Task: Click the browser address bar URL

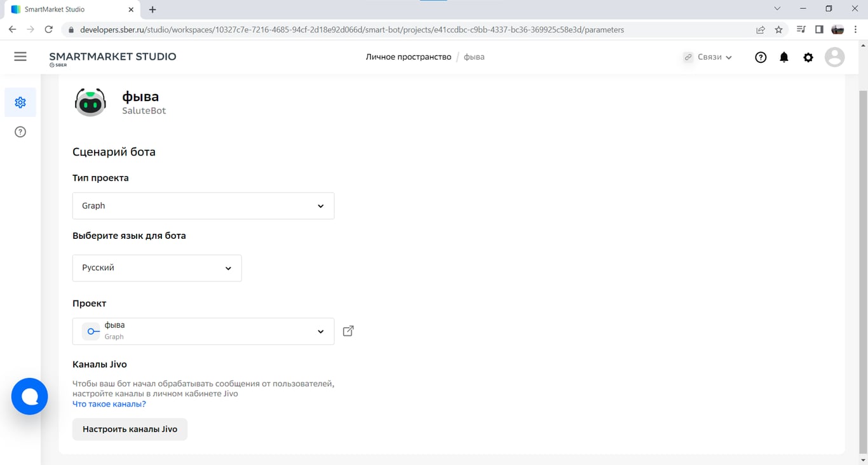Action: coord(352,29)
